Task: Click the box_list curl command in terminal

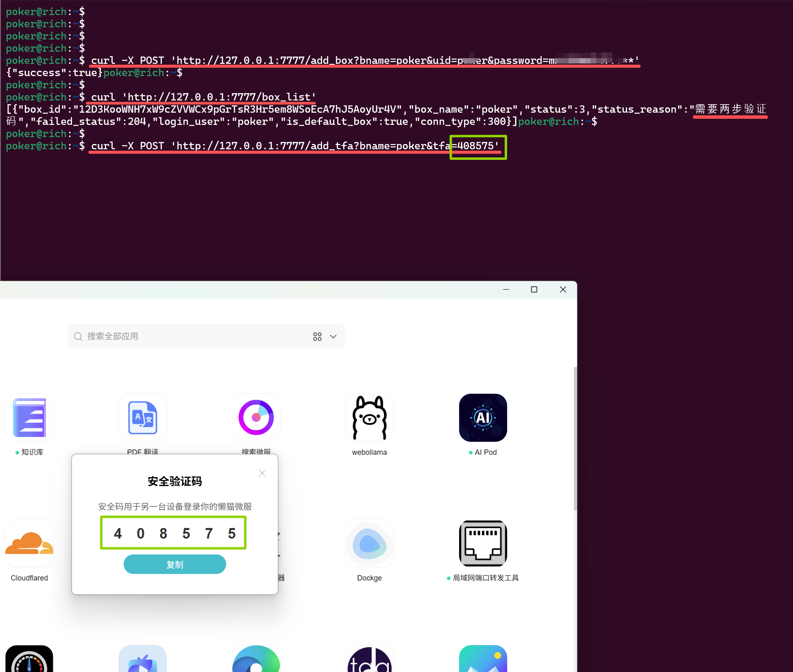Action: click(x=203, y=97)
